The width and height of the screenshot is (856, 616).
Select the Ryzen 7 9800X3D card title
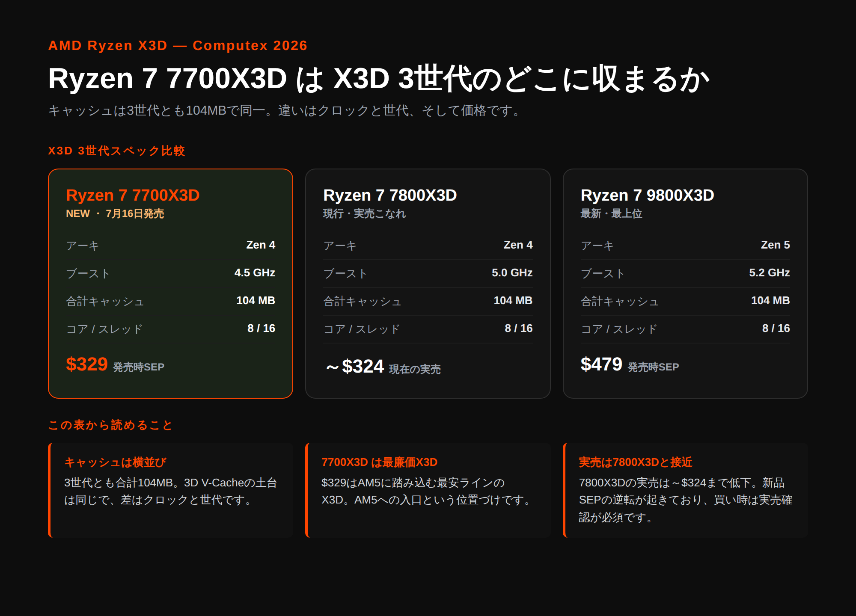click(x=647, y=195)
